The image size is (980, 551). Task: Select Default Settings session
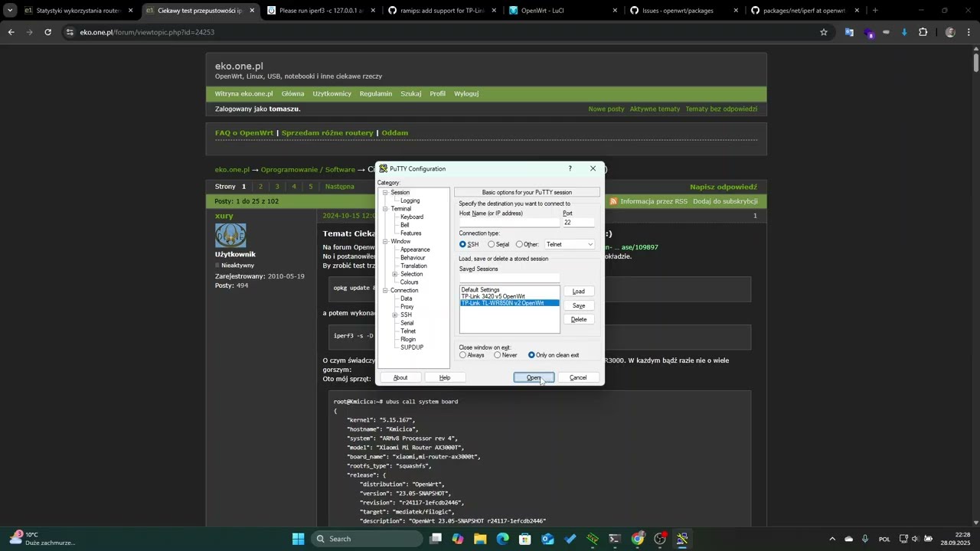pos(480,290)
